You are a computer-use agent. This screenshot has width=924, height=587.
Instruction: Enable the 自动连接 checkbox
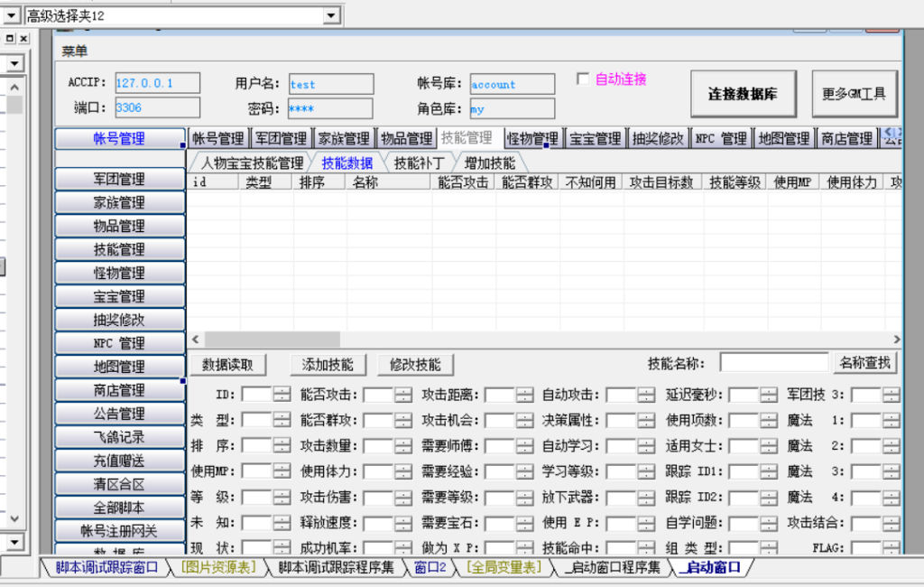click(583, 79)
